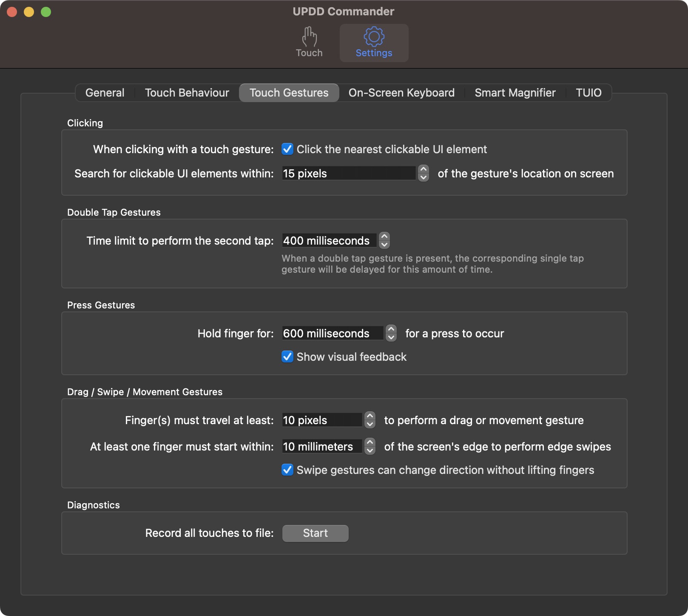Decrease the hold finger press duration

[x=391, y=337]
